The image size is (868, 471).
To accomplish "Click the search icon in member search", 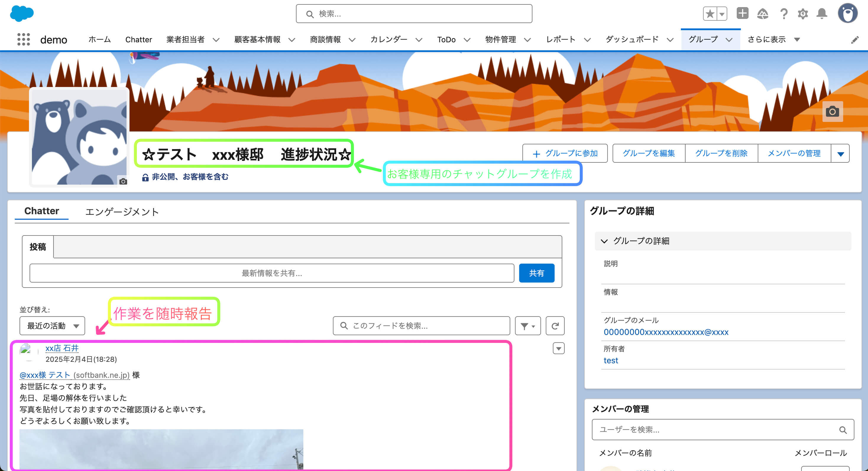I will pos(843,430).
